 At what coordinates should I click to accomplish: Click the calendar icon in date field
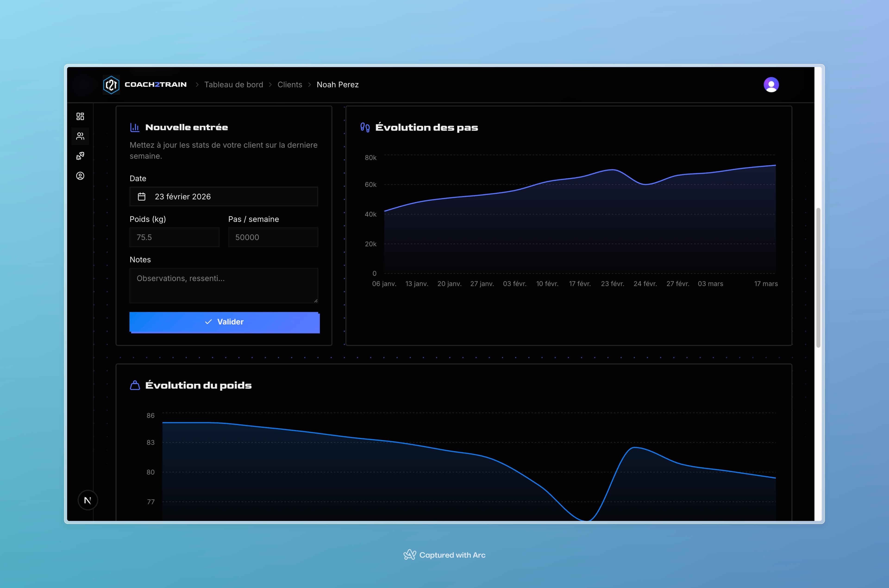click(142, 197)
